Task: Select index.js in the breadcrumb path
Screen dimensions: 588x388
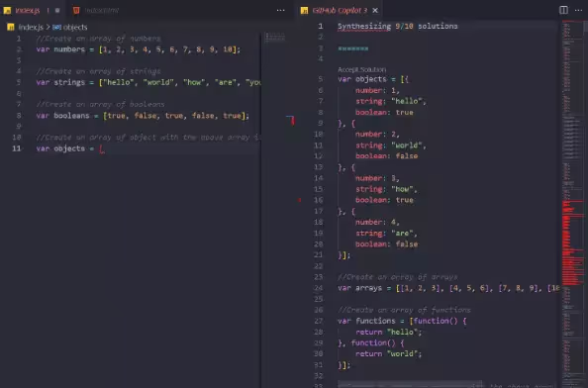Action: (31, 27)
